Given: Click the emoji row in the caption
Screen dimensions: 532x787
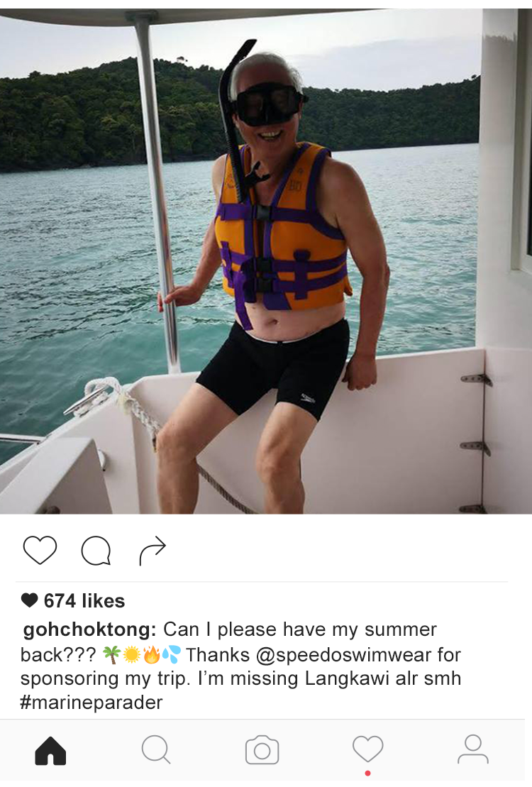Looking at the screenshot, I should pyautogui.click(x=142, y=654).
